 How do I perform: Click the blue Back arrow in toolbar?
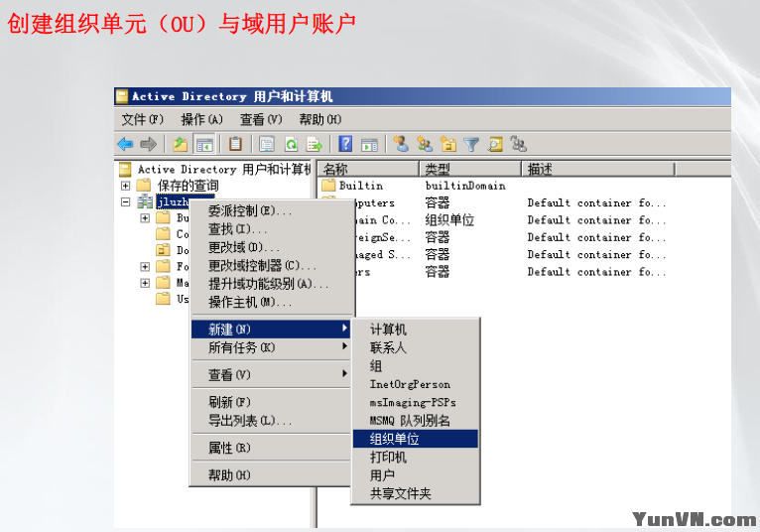coord(125,144)
